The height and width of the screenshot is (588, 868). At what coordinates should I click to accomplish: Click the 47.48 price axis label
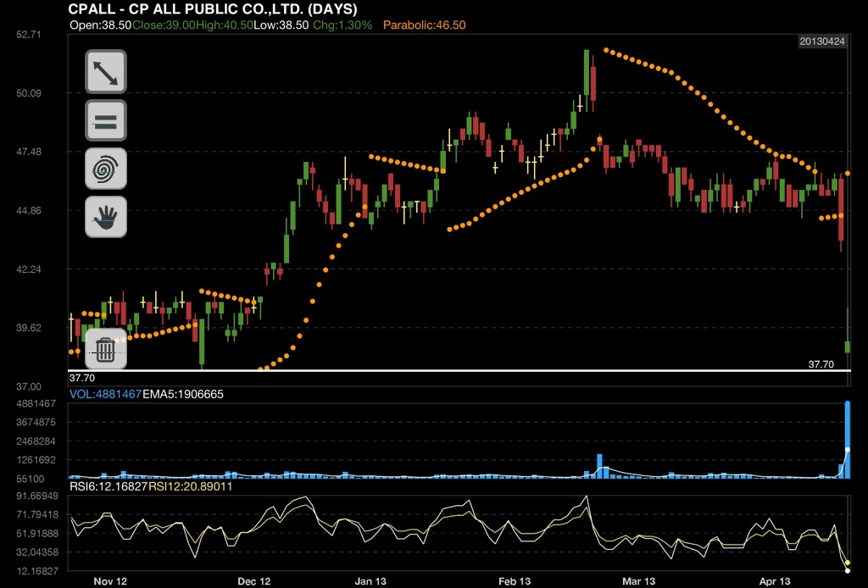29,152
